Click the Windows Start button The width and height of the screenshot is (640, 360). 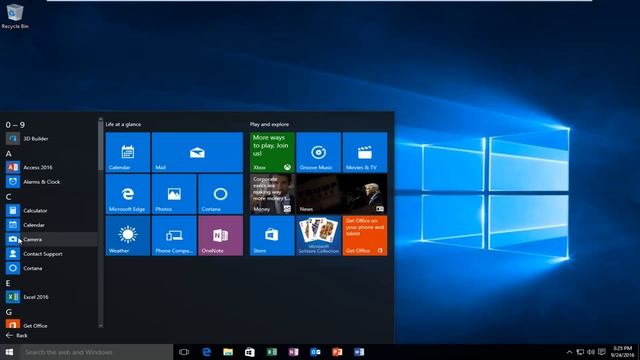click(9, 352)
